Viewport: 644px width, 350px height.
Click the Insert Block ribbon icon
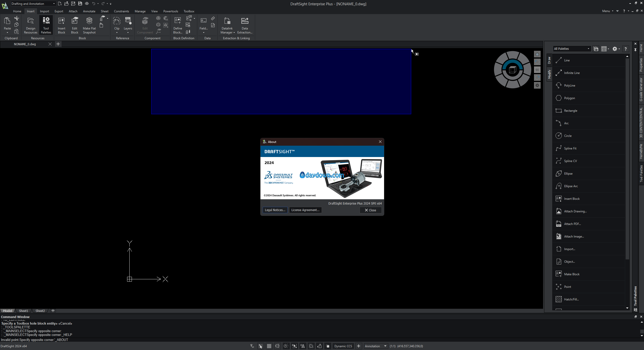click(61, 25)
